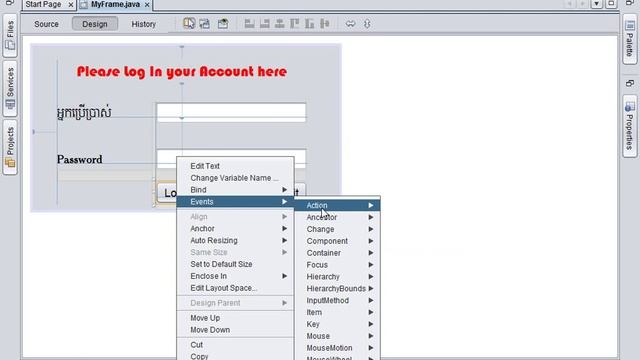The height and width of the screenshot is (360, 640).
Task: Choose Edit Text from context menu
Action: point(235,166)
